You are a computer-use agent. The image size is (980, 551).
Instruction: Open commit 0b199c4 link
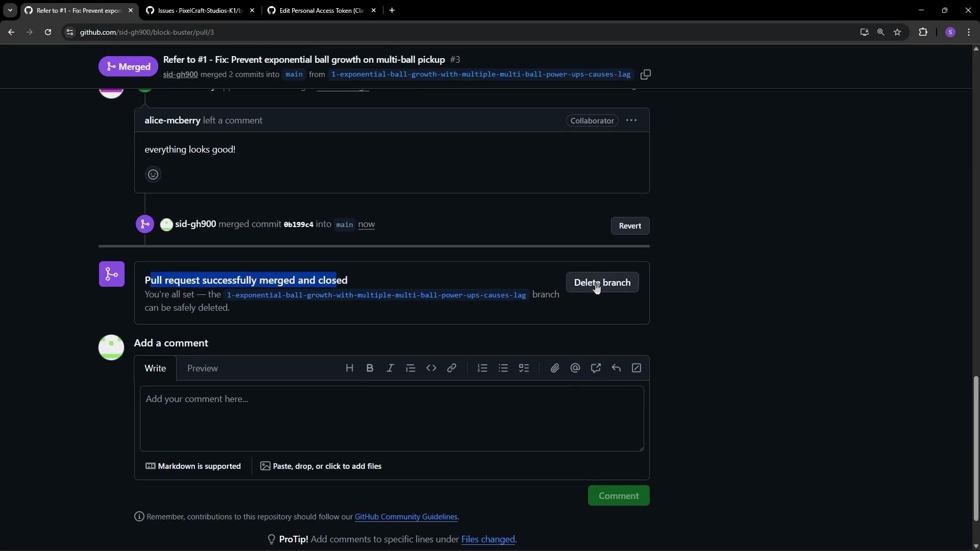[x=299, y=224]
